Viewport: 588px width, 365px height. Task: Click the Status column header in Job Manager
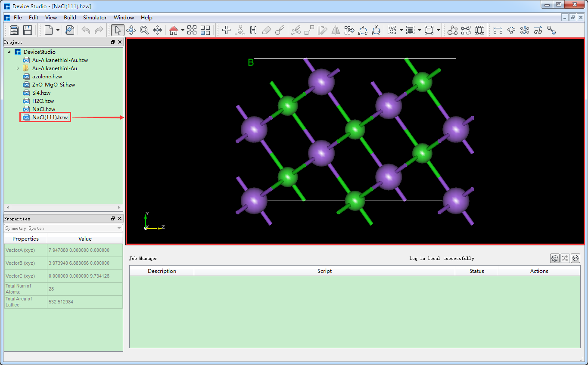click(476, 271)
